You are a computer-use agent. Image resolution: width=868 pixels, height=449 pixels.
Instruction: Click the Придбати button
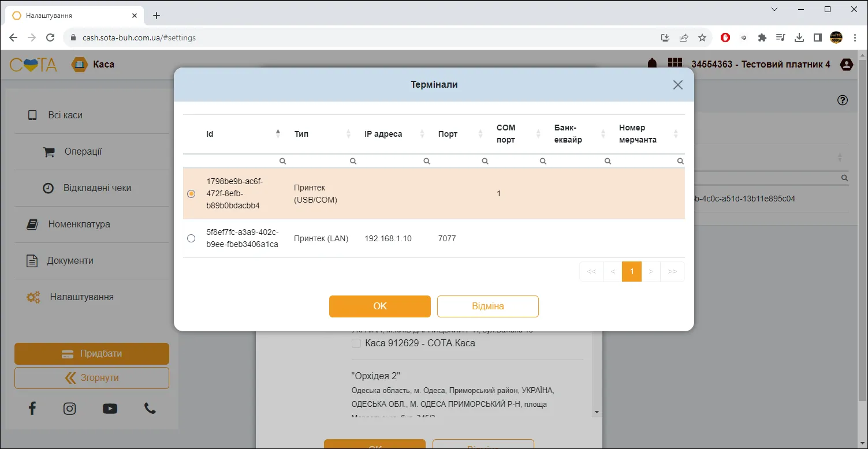(92, 354)
